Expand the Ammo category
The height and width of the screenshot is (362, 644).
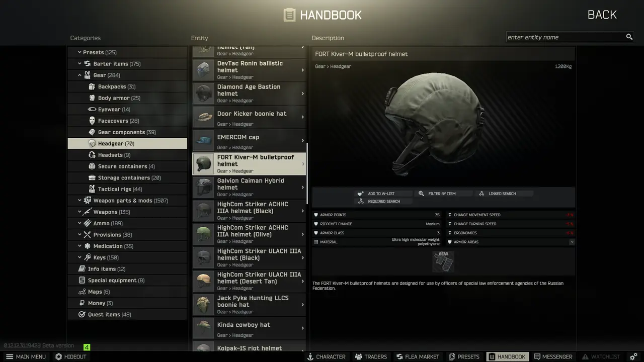pyautogui.click(x=79, y=223)
